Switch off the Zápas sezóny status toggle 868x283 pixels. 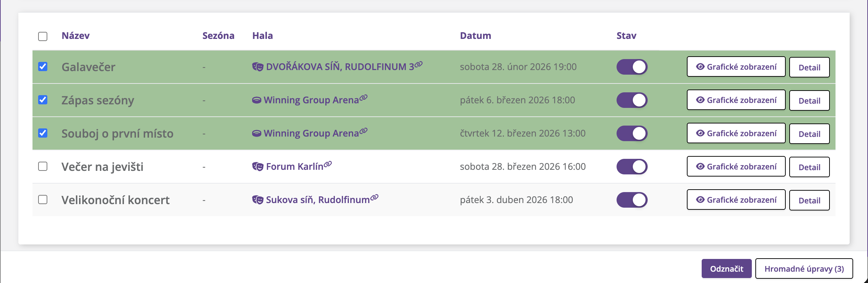click(x=632, y=100)
